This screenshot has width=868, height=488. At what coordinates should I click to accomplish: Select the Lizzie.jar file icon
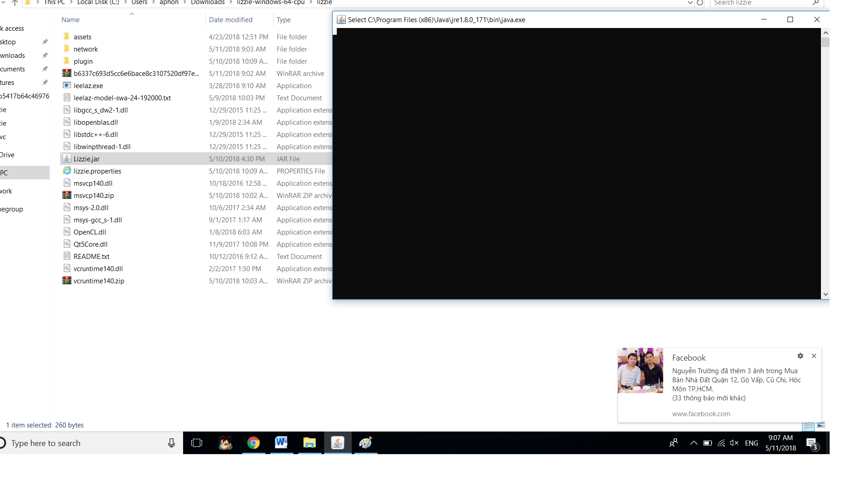coord(67,159)
